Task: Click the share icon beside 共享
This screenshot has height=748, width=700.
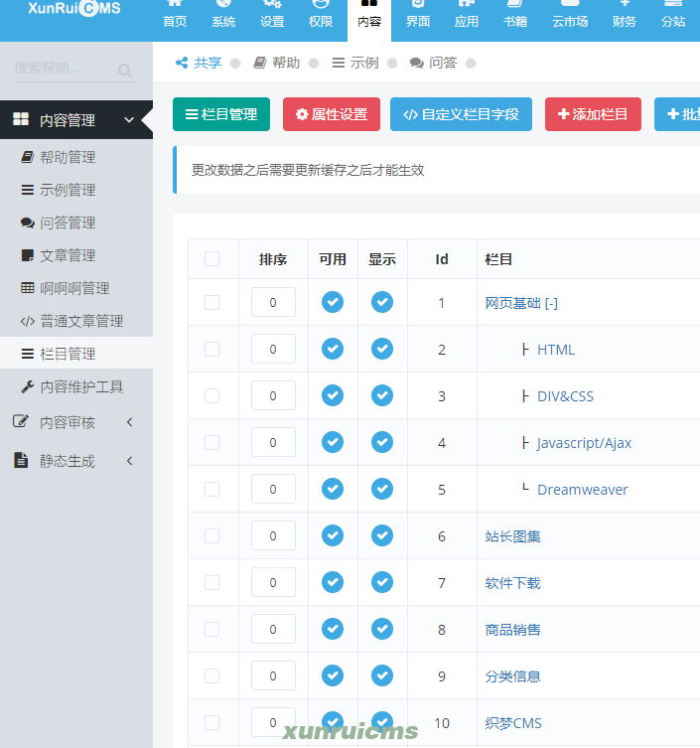Action: point(182,63)
